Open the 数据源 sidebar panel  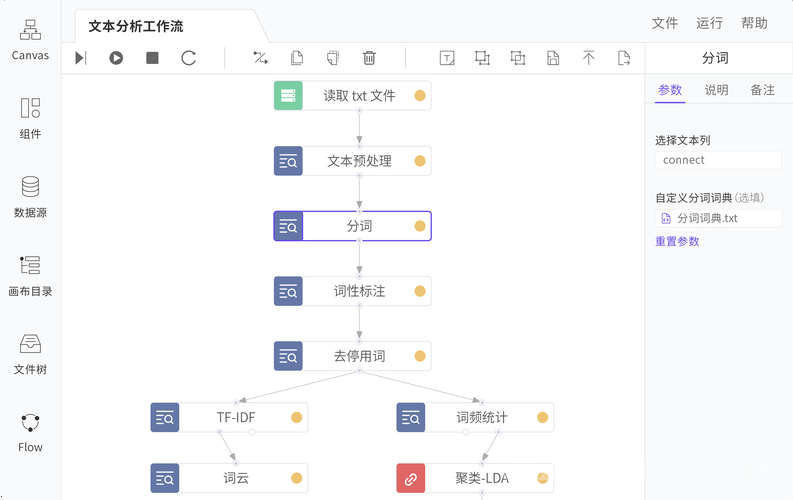tap(30, 197)
